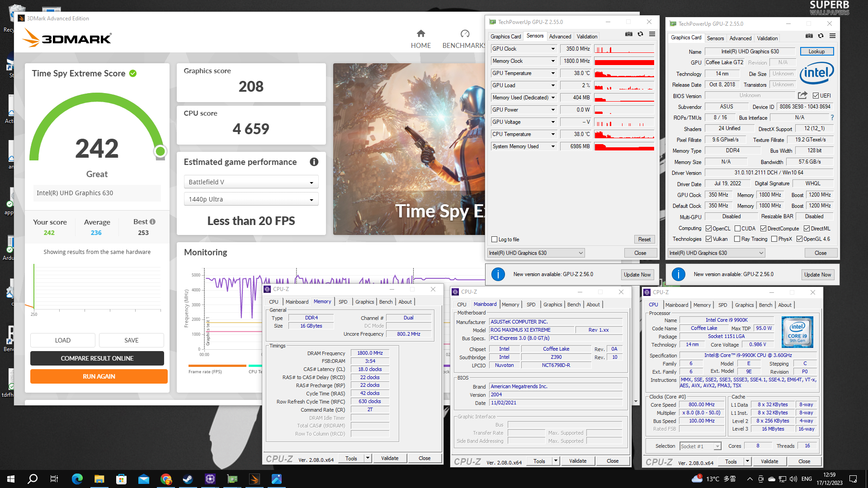The image size is (868, 488).
Task: Open File Explorer from taskbar
Action: click(x=99, y=479)
